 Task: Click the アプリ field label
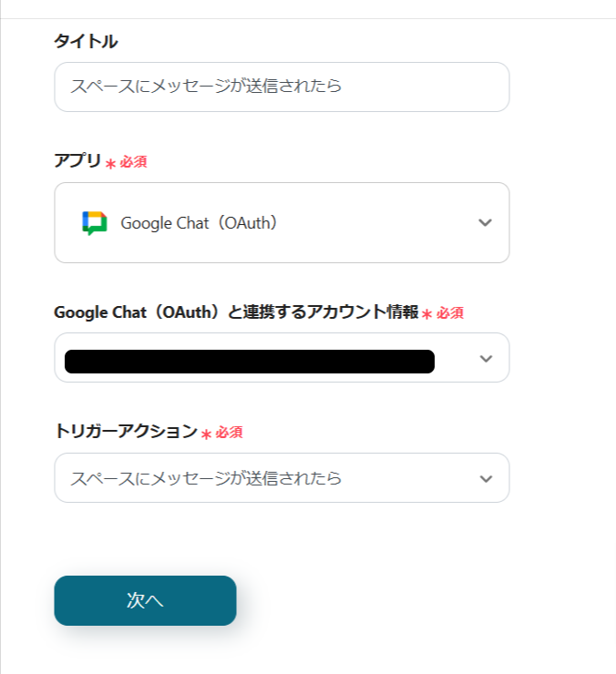pyautogui.click(x=77, y=161)
